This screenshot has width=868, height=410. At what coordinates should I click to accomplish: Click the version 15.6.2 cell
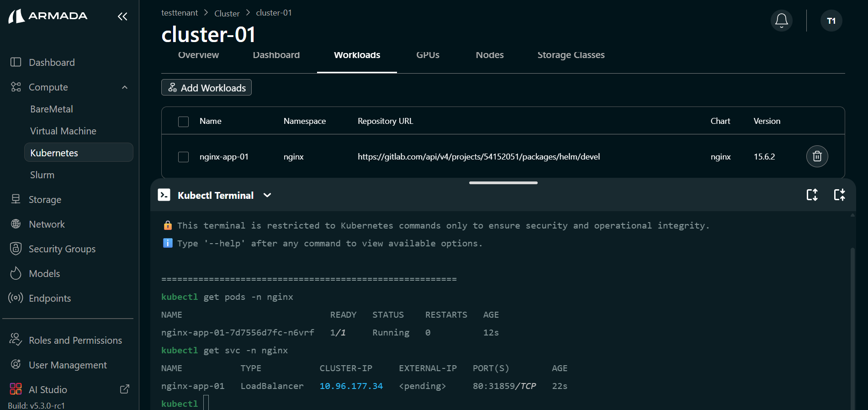[764, 157]
